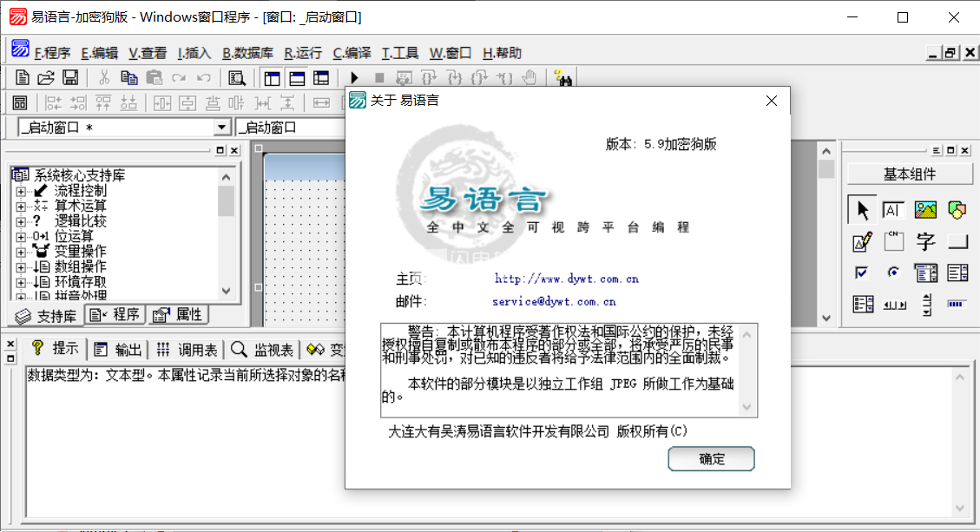Switch to the 调用表 tab
The height and width of the screenshot is (532, 980).
coord(187,350)
